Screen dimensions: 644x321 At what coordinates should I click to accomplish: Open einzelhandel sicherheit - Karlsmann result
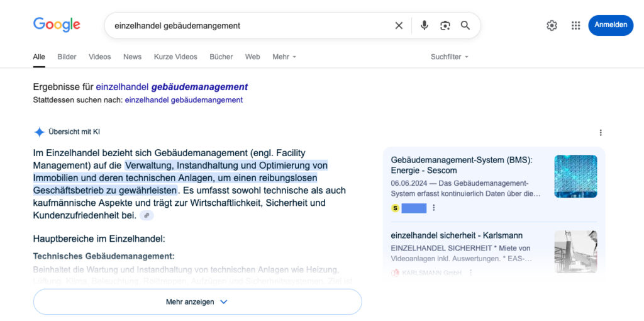[457, 235]
